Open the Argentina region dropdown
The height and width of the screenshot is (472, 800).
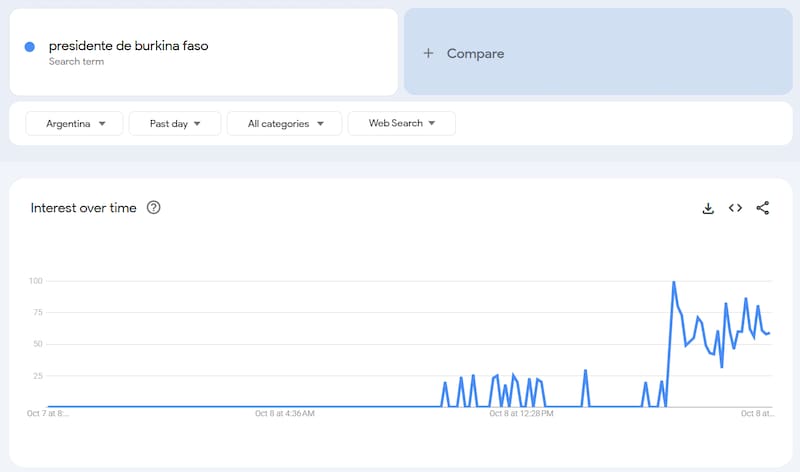coord(74,123)
